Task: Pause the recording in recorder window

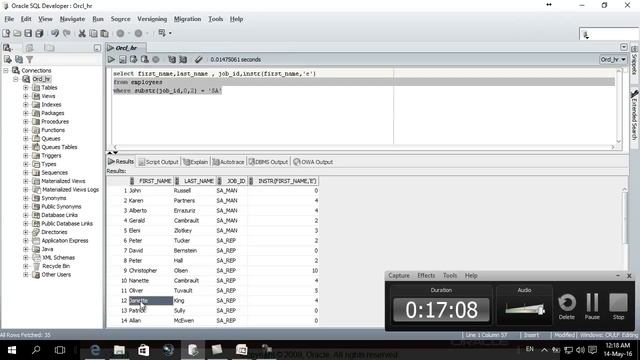Action: [x=592, y=307]
